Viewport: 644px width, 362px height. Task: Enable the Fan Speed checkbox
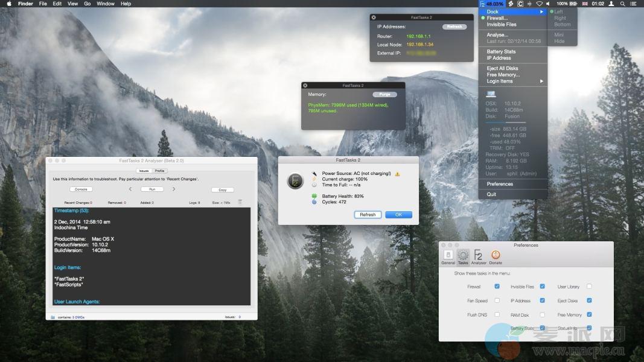(497, 300)
